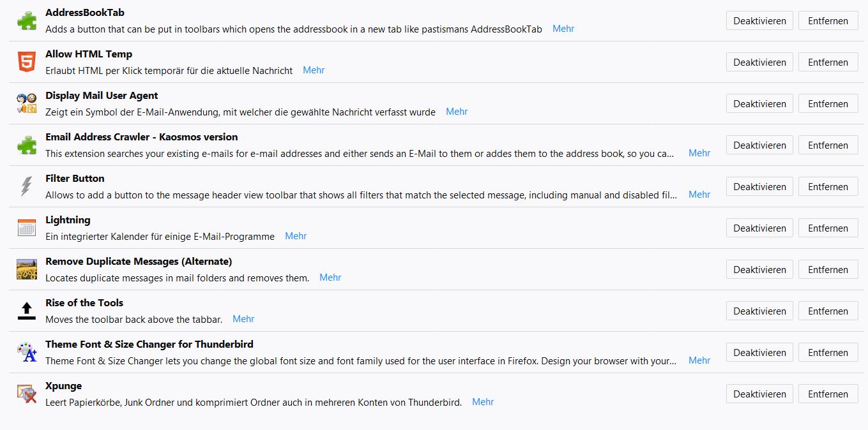Deactivate the Xpunge extension

tap(759, 394)
